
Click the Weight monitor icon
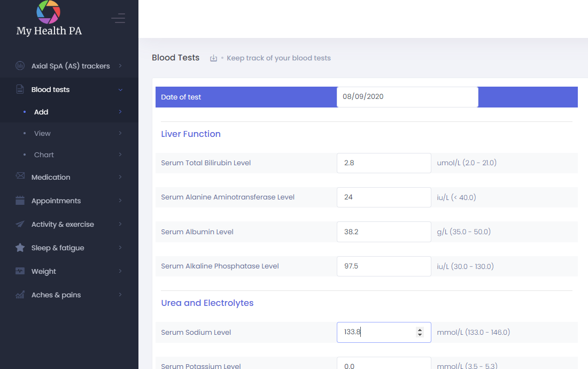pyautogui.click(x=20, y=271)
